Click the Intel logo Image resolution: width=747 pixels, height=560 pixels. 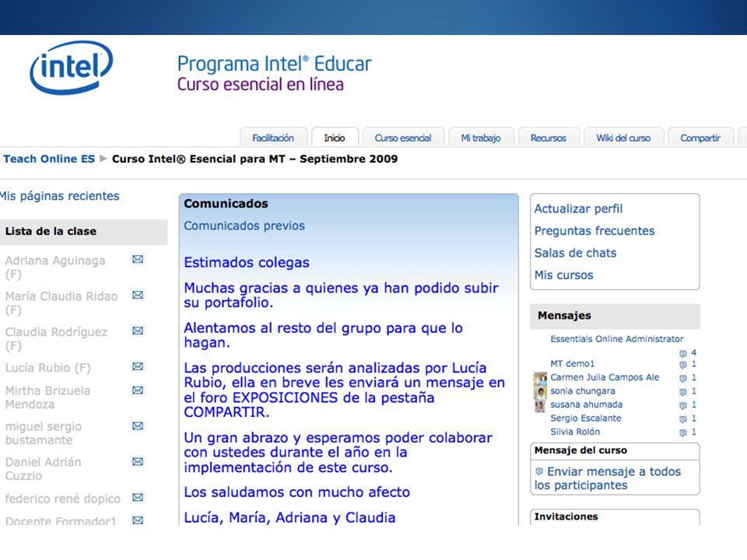[x=72, y=67]
